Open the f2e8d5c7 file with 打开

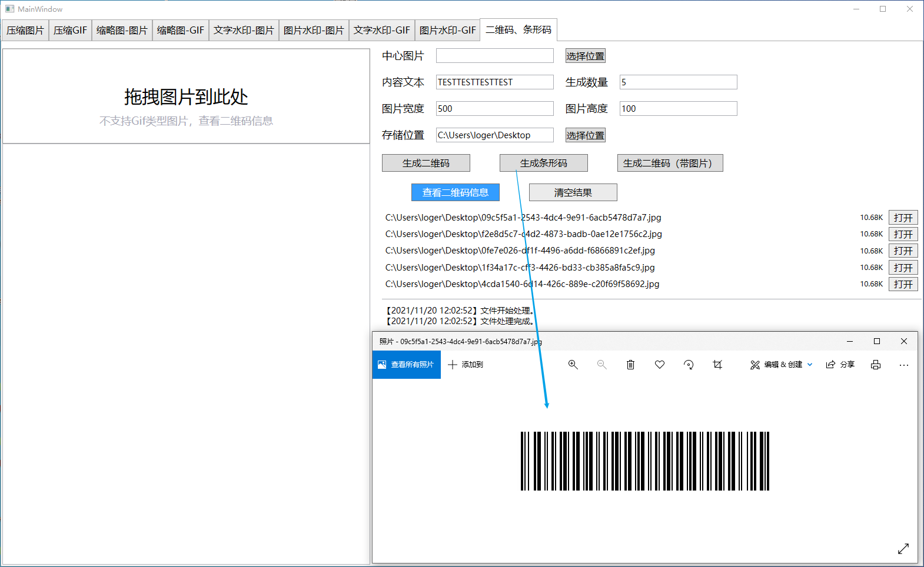(903, 234)
